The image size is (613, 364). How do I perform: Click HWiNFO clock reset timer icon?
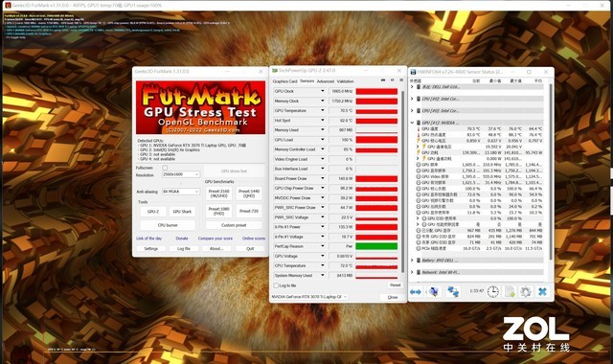[x=493, y=291]
